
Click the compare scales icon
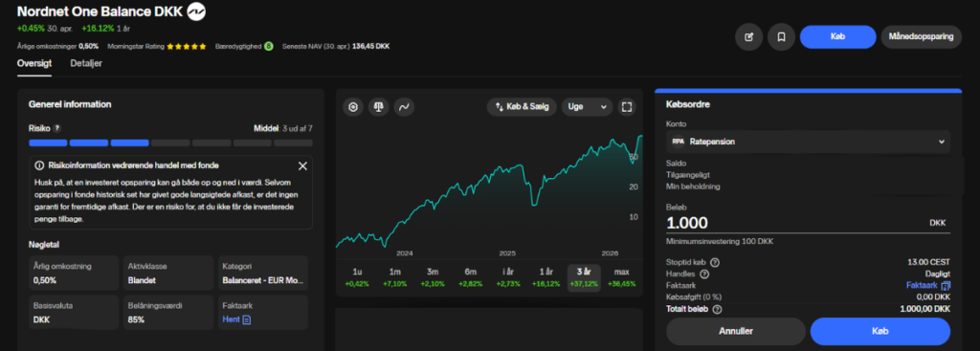click(x=378, y=107)
